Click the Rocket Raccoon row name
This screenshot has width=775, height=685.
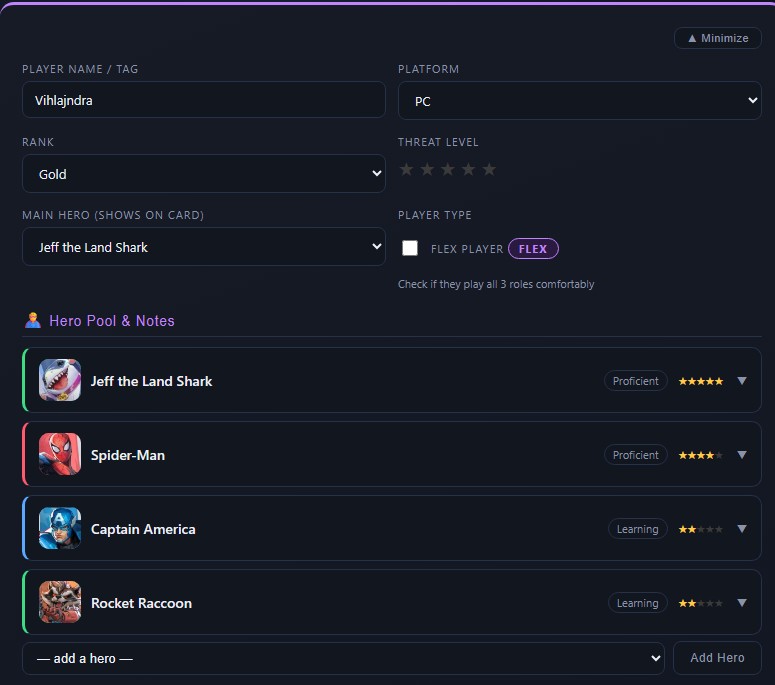click(x=141, y=603)
